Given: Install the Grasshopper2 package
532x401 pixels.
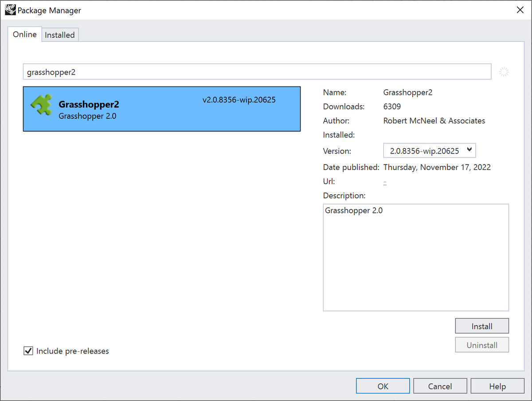Looking at the screenshot, I should click(482, 326).
